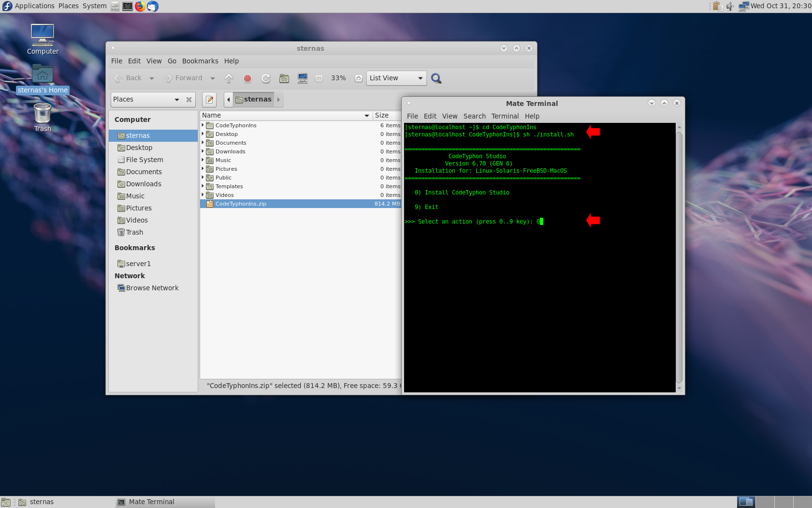This screenshot has width=812, height=508.
Task: Click the Up parent folder icon
Action: click(x=229, y=78)
